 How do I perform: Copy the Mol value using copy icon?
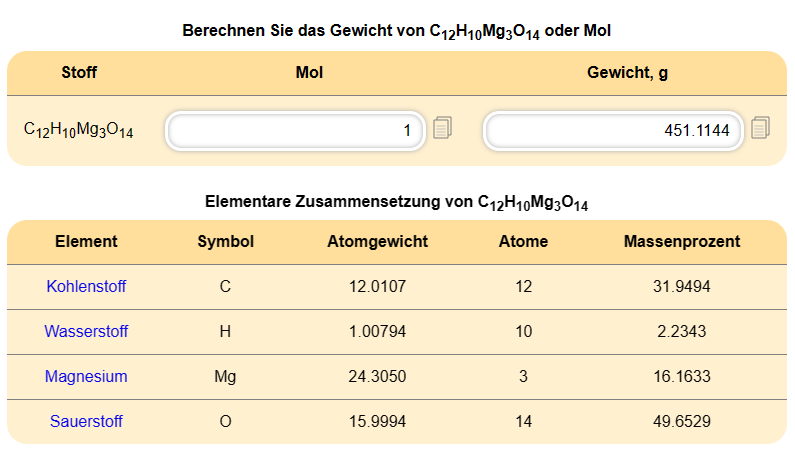[442, 128]
